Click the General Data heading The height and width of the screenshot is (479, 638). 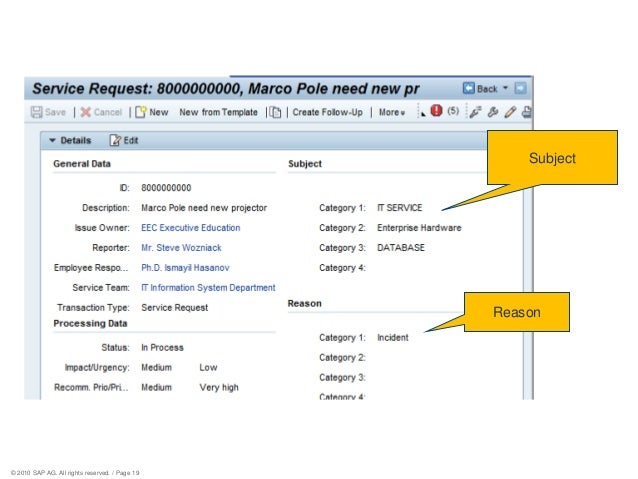(82, 164)
